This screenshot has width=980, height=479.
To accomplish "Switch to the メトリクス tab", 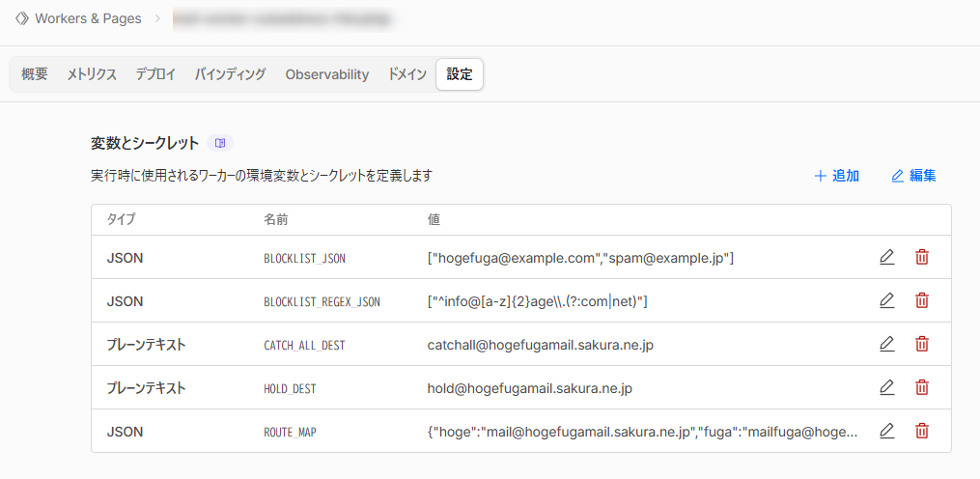I will [x=92, y=75].
